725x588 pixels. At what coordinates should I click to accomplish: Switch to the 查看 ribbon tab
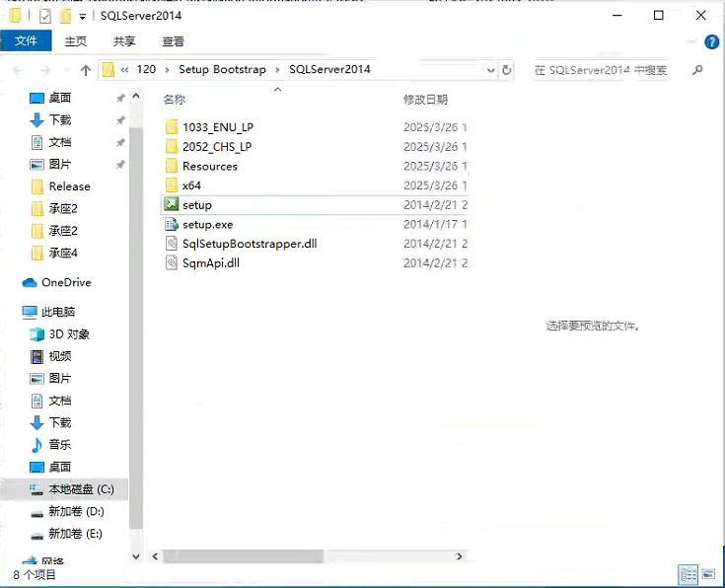[x=174, y=41]
